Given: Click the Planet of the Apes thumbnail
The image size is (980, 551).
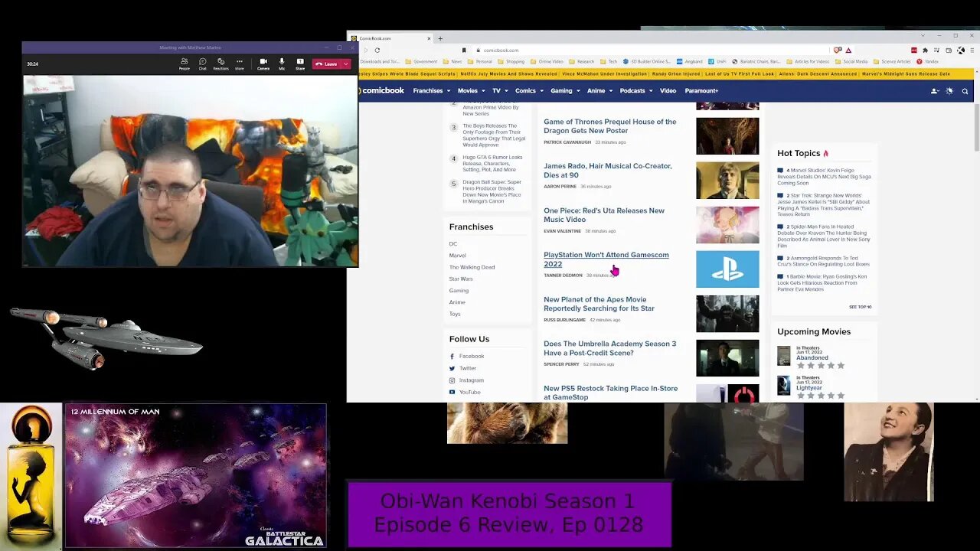Looking at the screenshot, I should (727, 314).
